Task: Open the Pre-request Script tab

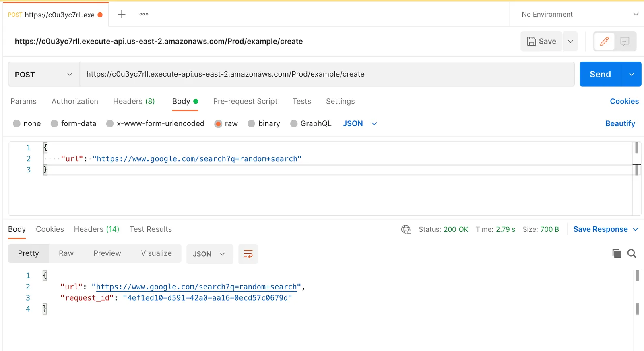Action: click(x=245, y=101)
